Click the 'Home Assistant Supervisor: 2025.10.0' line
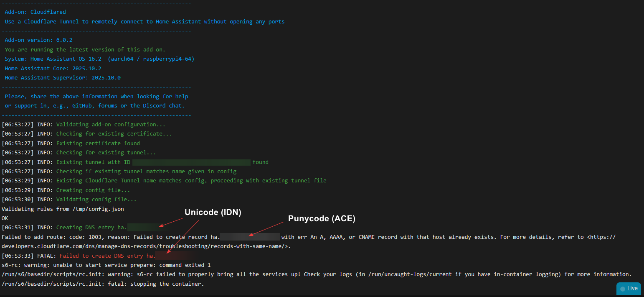 pos(63,78)
